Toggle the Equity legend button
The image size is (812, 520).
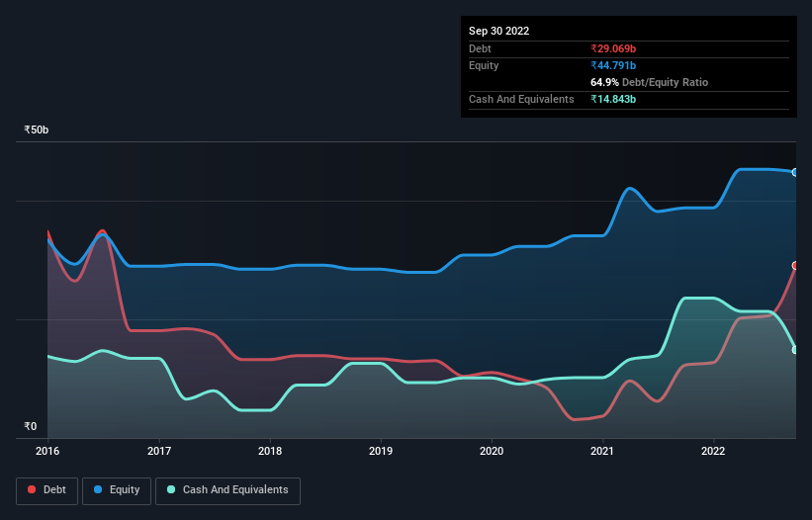[117, 490]
